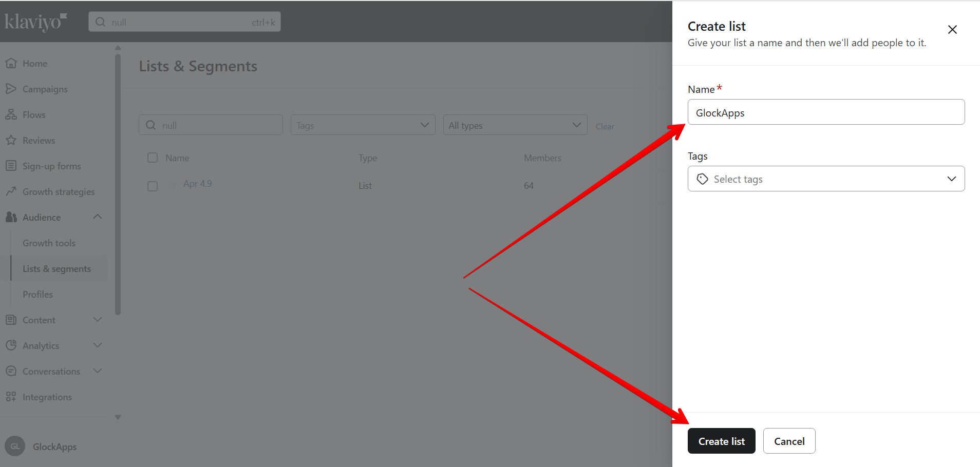Expand the Analytics menu chevron
Viewport: 980px width, 467px height.
tap(98, 345)
